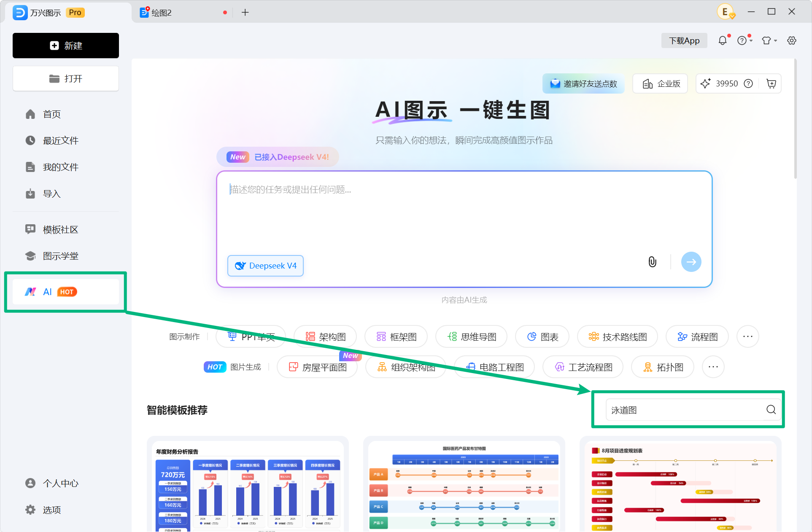Select the 工艺流程图 chip
Screen dimensions: 812x532
(583, 367)
